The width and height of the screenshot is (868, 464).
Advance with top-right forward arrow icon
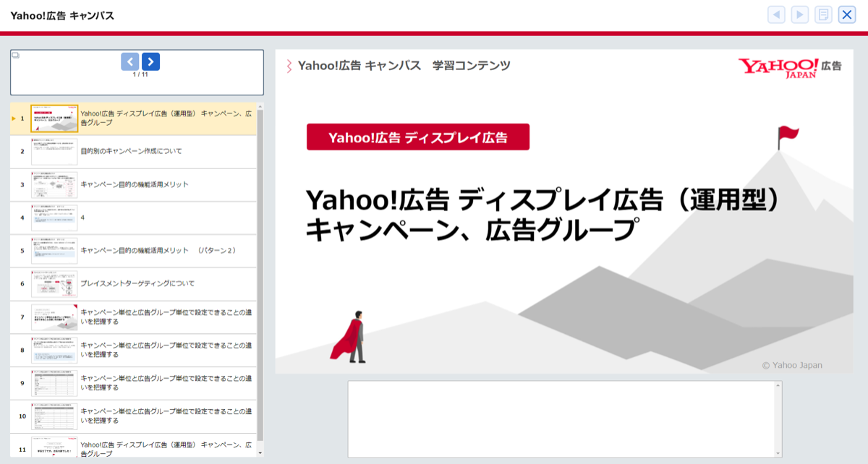(799, 14)
